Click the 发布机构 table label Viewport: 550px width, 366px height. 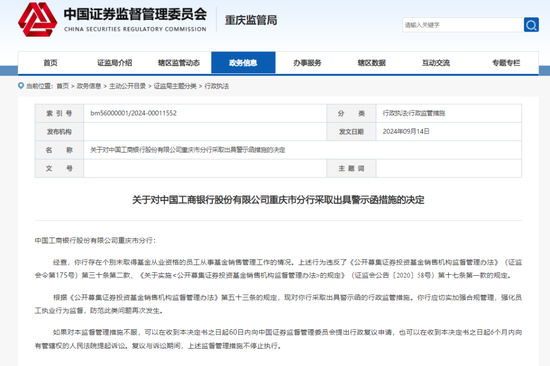[x=59, y=132]
